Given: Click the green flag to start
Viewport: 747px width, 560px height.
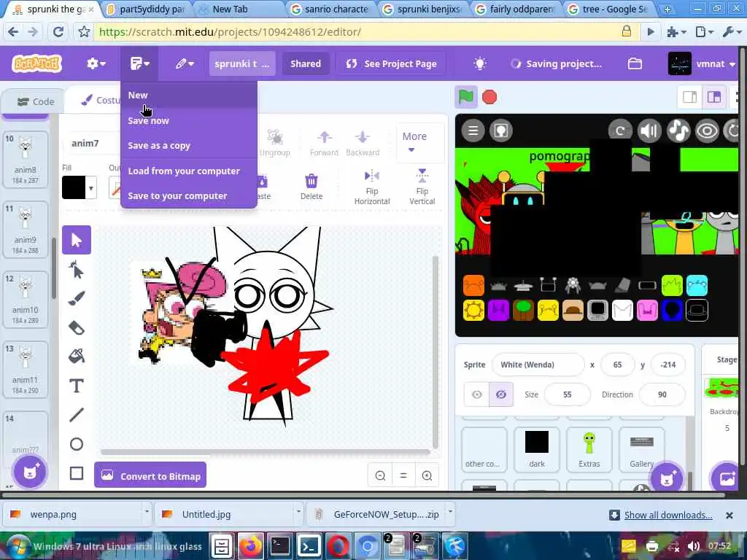Looking at the screenshot, I should click(466, 97).
